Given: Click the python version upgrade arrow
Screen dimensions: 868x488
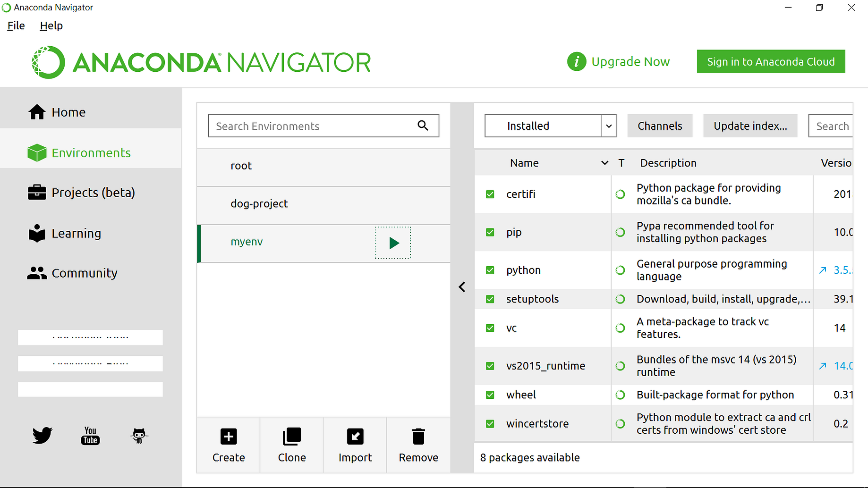Looking at the screenshot, I should point(823,270).
